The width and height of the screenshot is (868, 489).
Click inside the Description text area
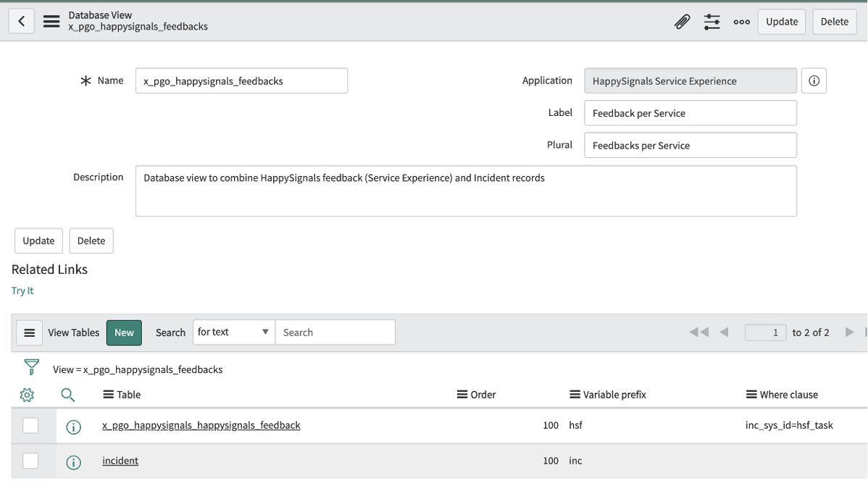(x=466, y=191)
